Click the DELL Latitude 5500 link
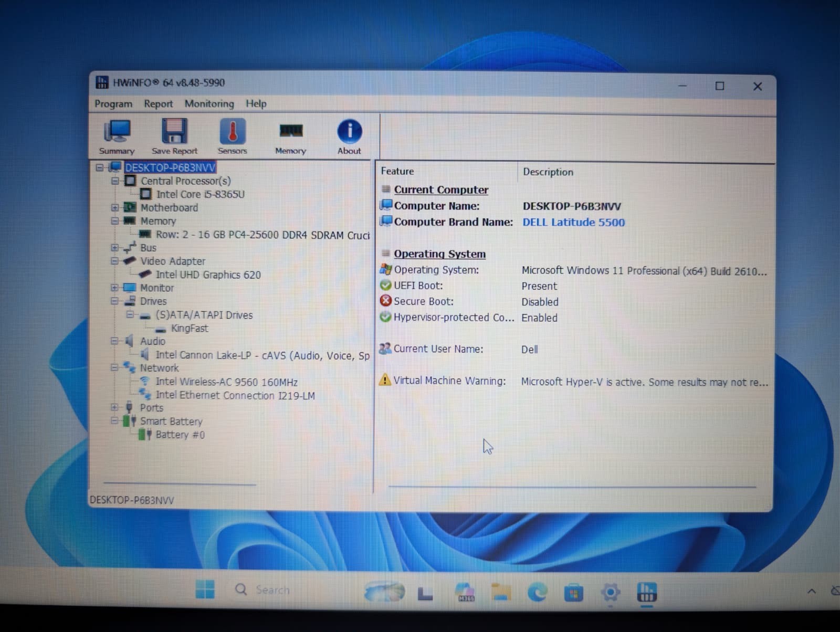The image size is (840, 632). [574, 222]
